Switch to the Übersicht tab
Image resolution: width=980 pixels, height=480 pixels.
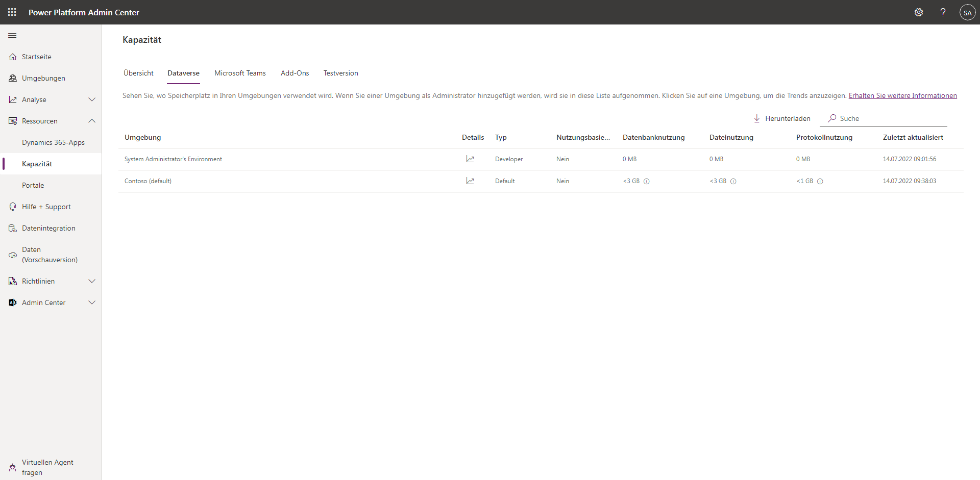(138, 73)
